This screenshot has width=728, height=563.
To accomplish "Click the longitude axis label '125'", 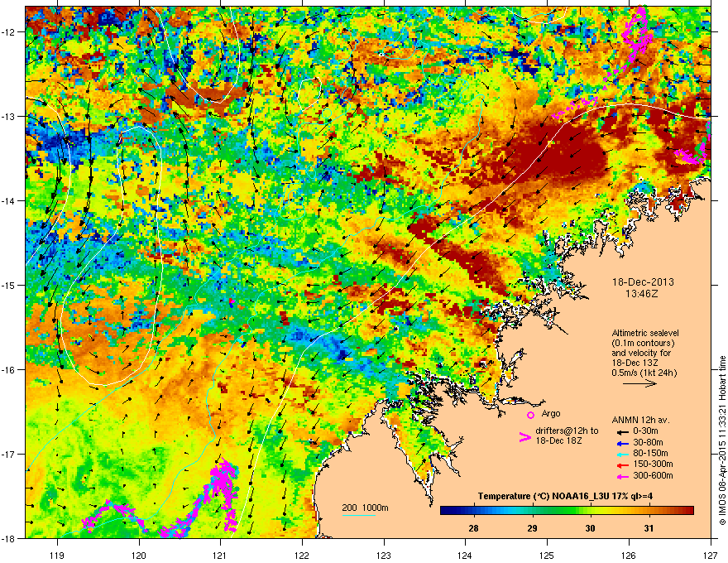I will (x=547, y=555).
